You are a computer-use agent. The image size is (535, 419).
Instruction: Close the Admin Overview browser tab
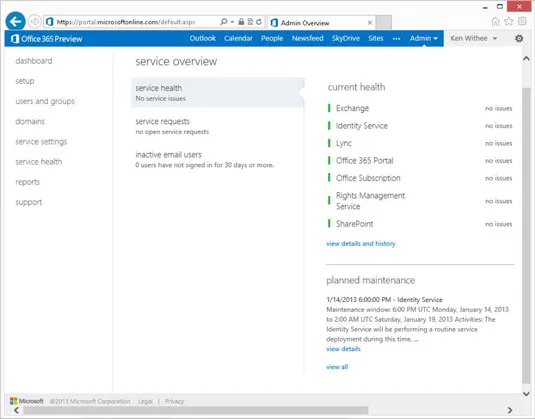pyautogui.click(x=370, y=23)
